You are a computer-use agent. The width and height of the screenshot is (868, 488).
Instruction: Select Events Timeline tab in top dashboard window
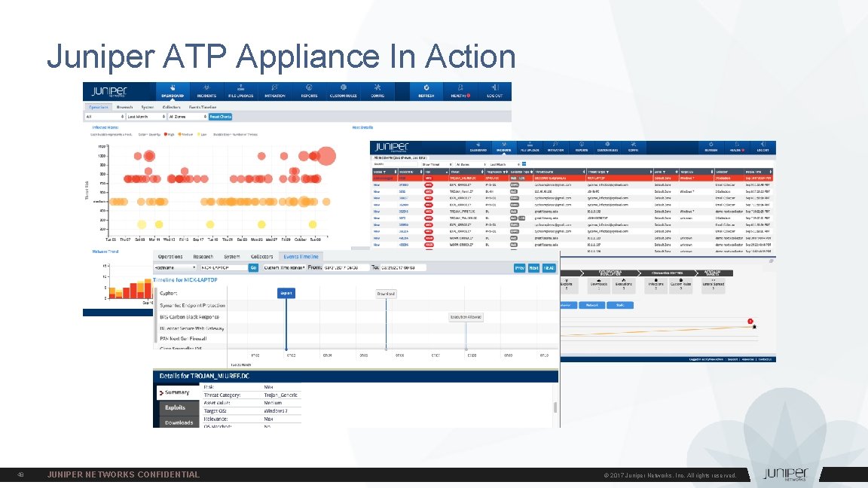click(203, 108)
